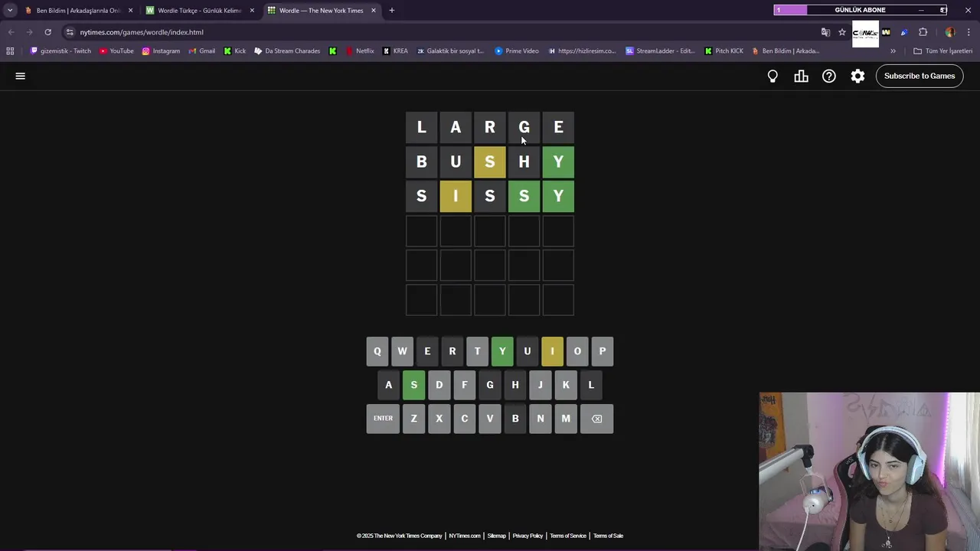This screenshot has width=980, height=551.
Task: Tap the T key
Action: 477,351
